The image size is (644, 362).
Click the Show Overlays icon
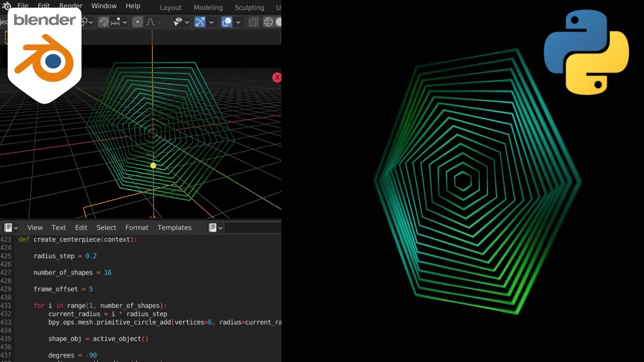tap(227, 22)
